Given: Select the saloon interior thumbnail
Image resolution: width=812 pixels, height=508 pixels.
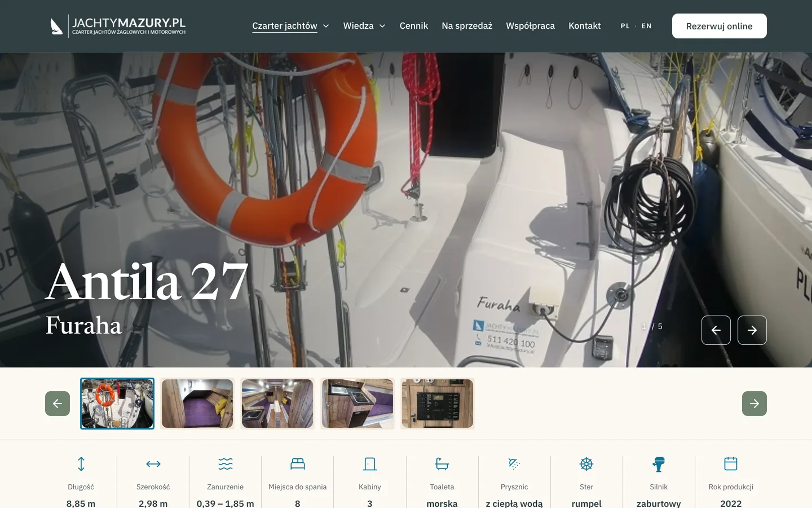Looking at the screenshot, I should (x=277, y=404).
